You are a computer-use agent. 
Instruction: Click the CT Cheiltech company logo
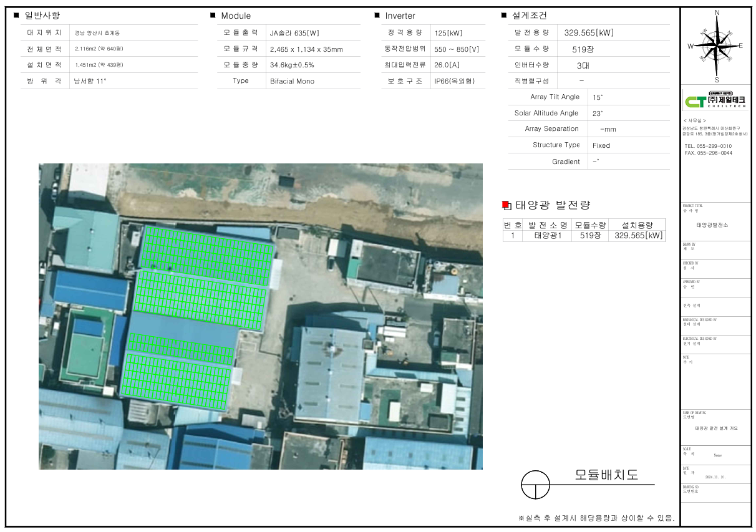(x=715, y=100)
